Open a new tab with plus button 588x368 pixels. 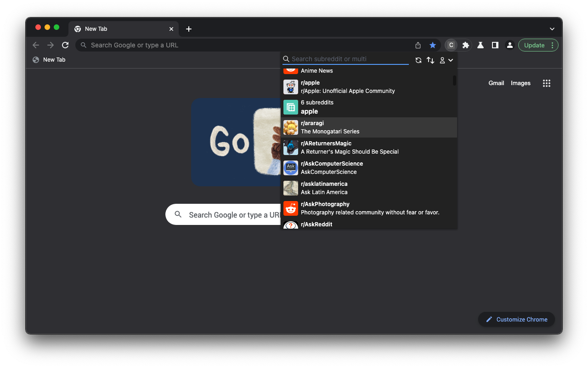tap(189, 29)
